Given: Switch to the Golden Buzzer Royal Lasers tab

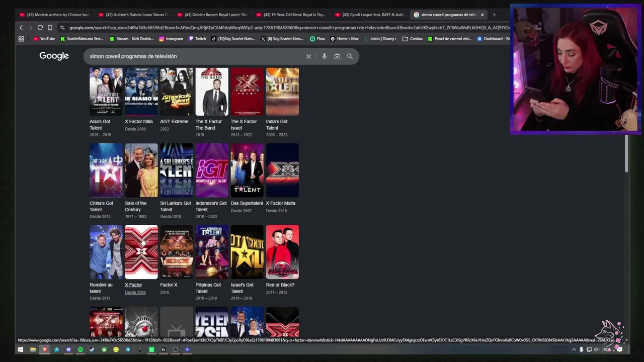Looking at the screenshot, I should pyautogui.click(x=212, y=15).
